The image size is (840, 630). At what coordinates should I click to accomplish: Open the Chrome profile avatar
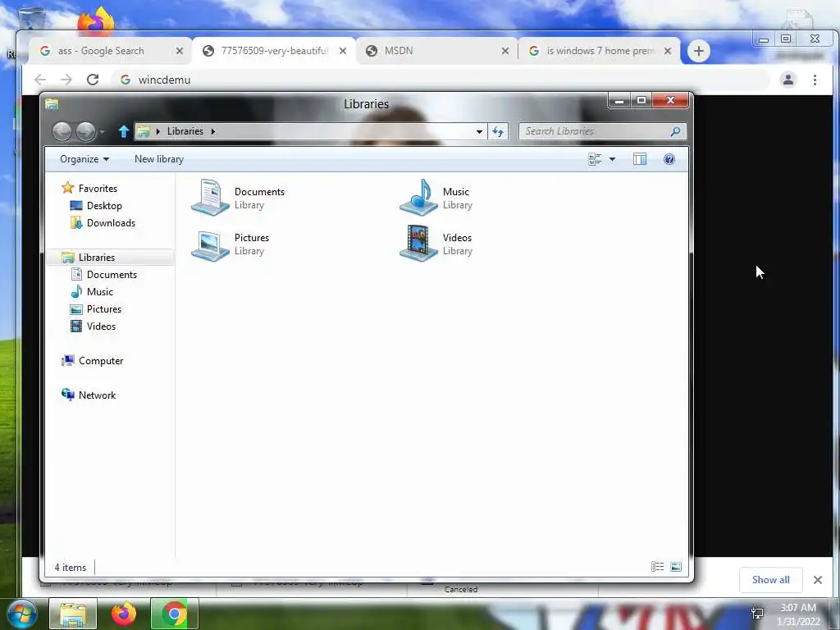click(788, 80)
